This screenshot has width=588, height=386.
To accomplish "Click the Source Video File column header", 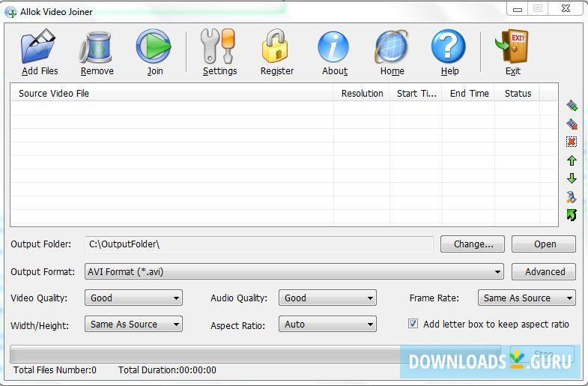I will (172, 94).
